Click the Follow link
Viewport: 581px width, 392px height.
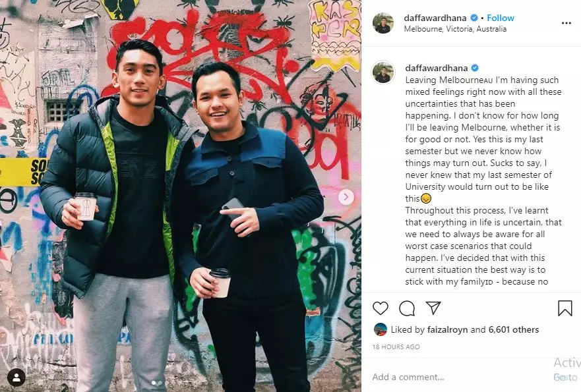tap(501, 18)
